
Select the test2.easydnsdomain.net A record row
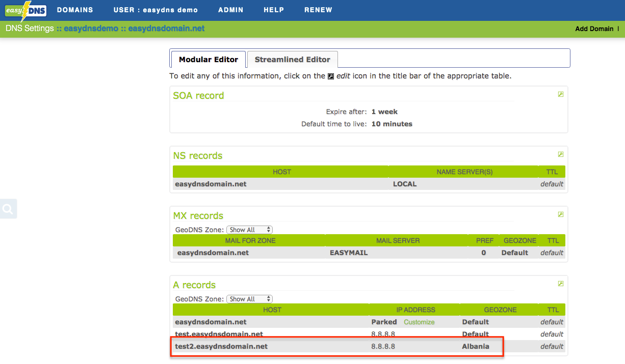[221, 347]
